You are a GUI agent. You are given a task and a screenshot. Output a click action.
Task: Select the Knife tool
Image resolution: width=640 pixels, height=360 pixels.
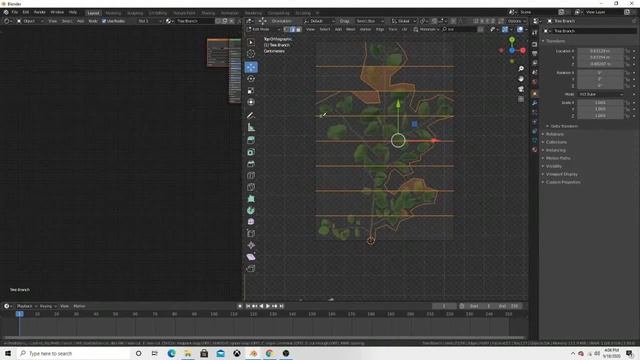point(251,187)
